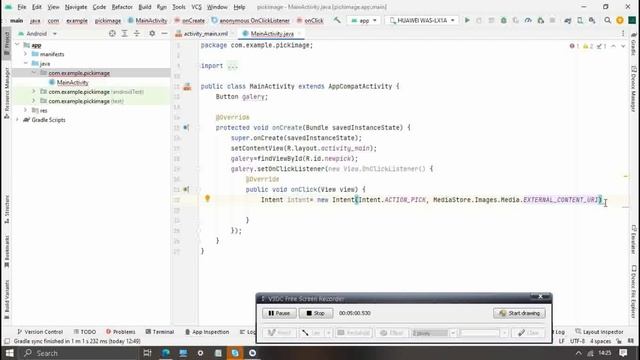Open the Refactor menu
The height and width of the screenshot is (360, 640).
pyautogui.click(x=122, y=7)
